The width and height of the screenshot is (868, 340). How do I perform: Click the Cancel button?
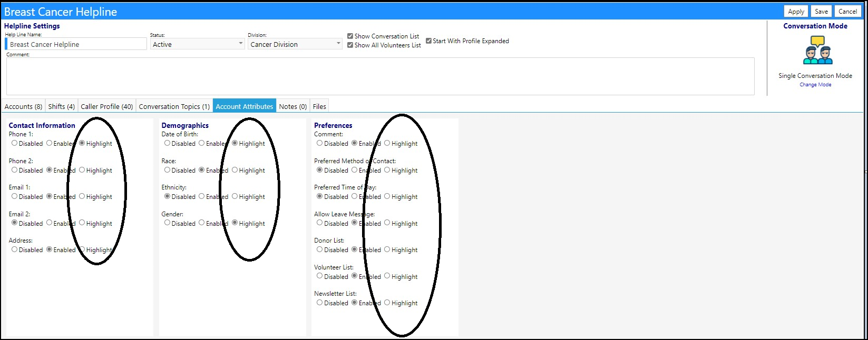[847, 11]
